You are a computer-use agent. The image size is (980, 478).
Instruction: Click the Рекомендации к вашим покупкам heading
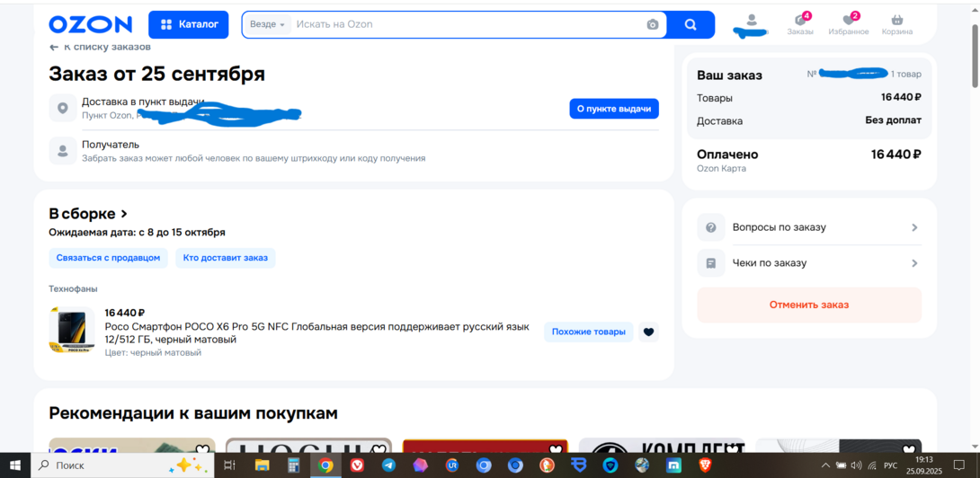193,413
